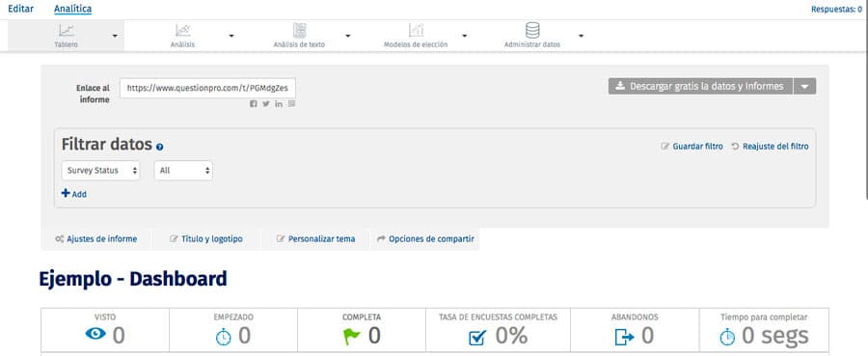Image resolution: width=868 pixels, height=356 pixels.
Task: Click the 0% completion rate value
Action: click(x=511, y=336)
